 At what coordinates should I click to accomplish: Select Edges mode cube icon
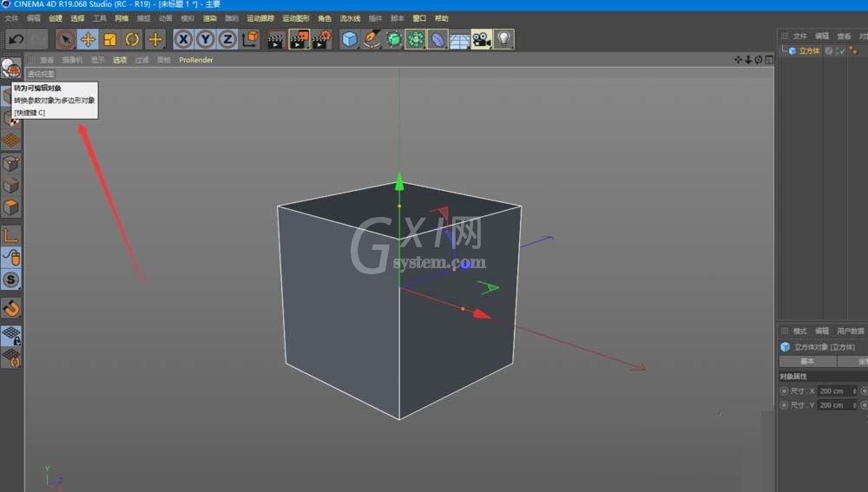point(11,186)
